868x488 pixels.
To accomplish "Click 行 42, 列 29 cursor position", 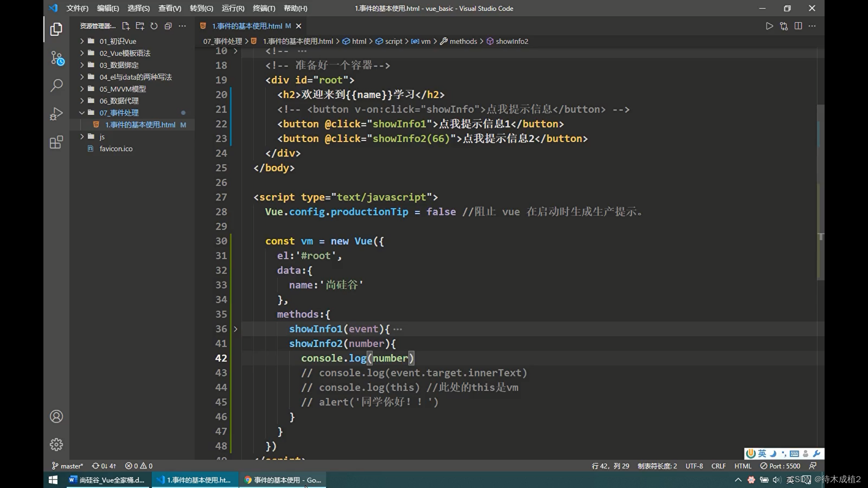I will [610, 466].
